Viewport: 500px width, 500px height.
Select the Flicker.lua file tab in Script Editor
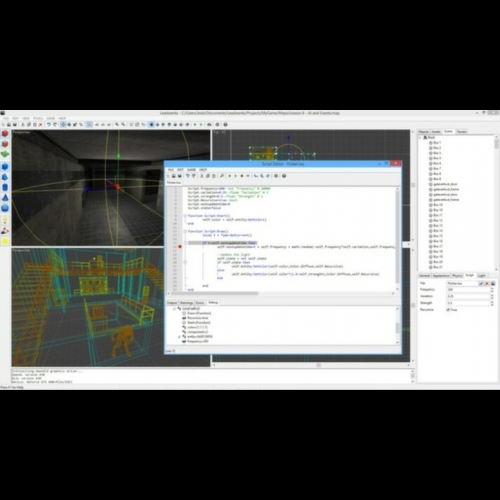pyautogui.click(x=174, y=183)
